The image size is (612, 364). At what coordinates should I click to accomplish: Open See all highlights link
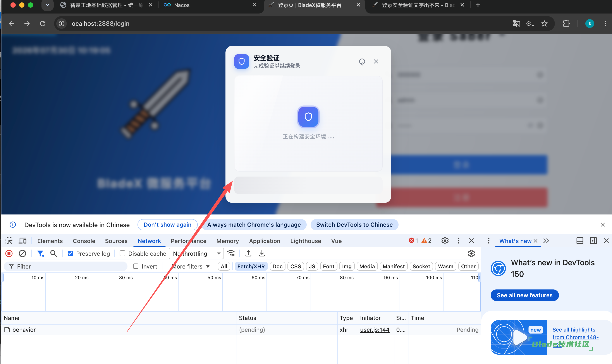coord(575,337)
